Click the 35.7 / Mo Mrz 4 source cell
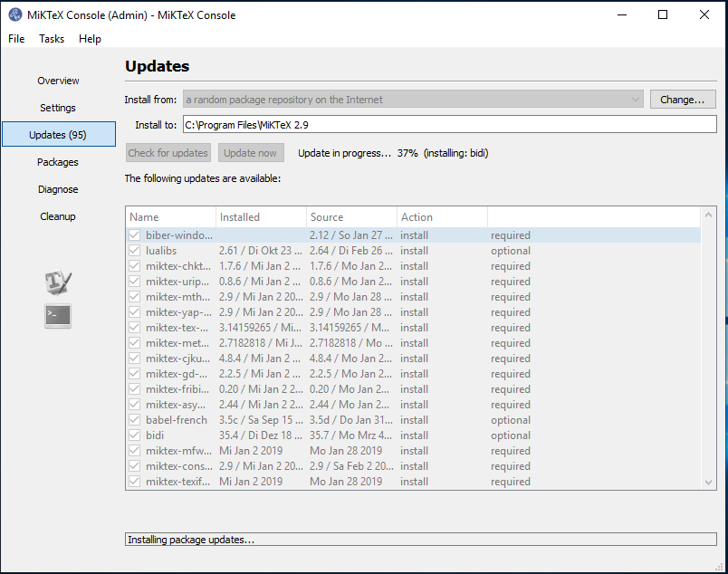The height and width of the screenshot is (574, 728). click(x=351, y=435)
